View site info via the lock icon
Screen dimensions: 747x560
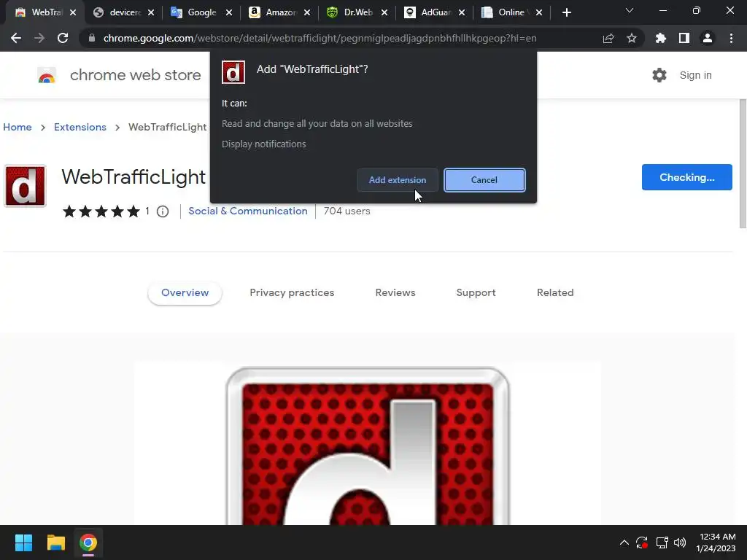tap(92, 38)
